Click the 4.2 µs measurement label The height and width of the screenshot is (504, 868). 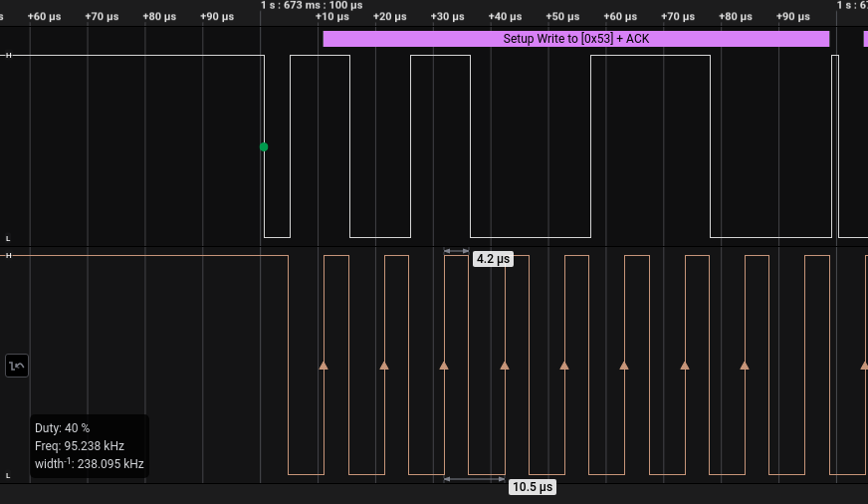[x=493, y=259]
